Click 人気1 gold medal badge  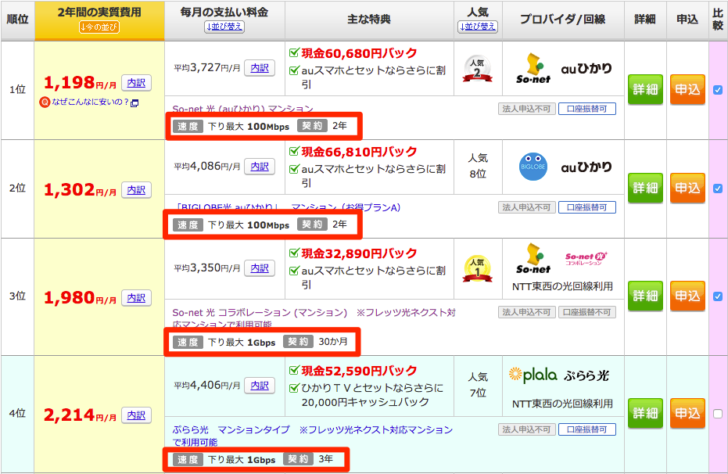477,268
